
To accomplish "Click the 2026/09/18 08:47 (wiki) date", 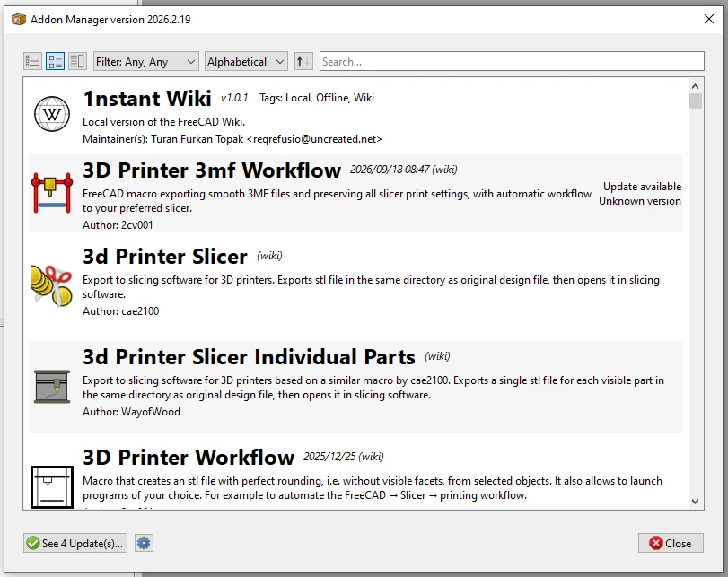I will 403,170.
